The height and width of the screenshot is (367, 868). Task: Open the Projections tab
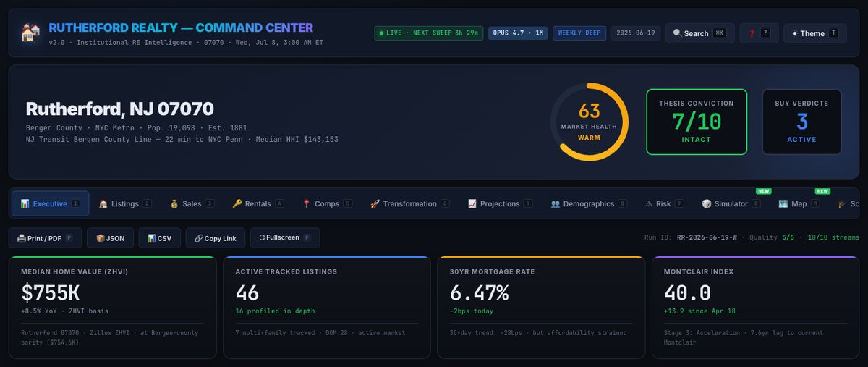click(x=500, y=203)
